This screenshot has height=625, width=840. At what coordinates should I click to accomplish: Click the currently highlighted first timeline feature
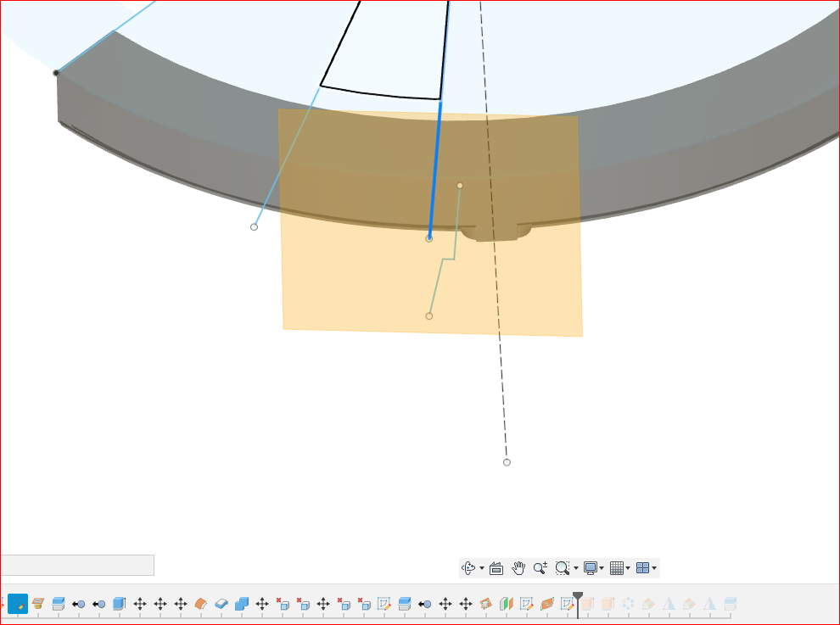click(x=19, y=604)
